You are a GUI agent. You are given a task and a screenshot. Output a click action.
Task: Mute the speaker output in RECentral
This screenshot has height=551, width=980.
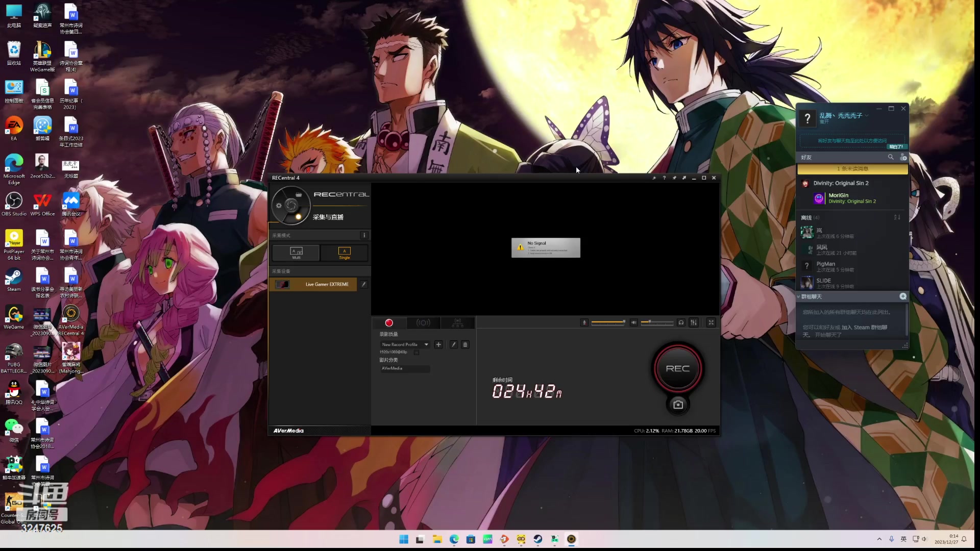634,322
